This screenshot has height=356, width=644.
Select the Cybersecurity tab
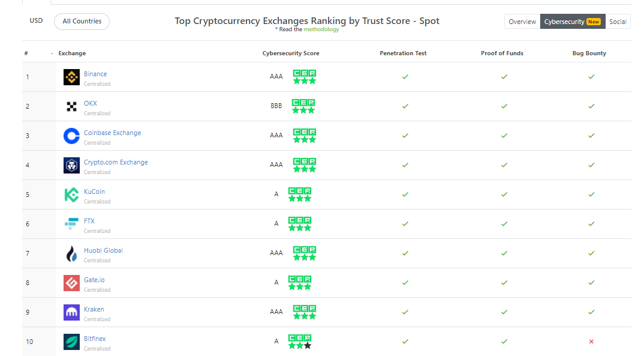click(573, 22)
